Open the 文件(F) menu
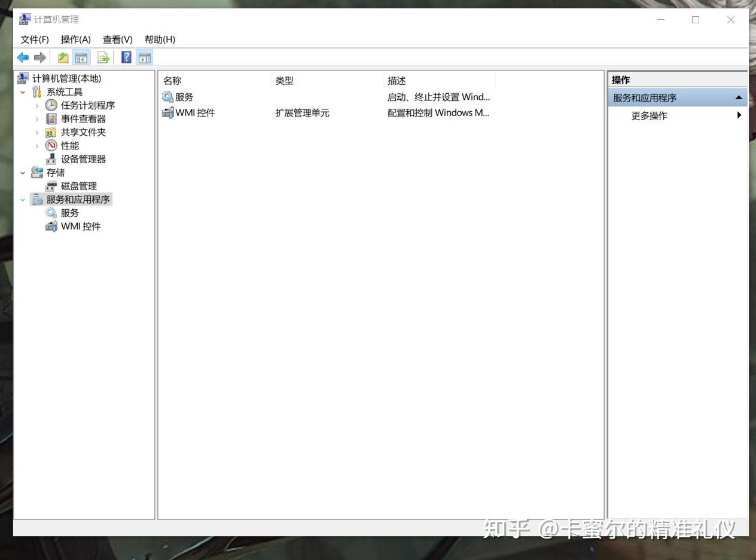This screenshot has width=756, height=560. pos(34,39)
